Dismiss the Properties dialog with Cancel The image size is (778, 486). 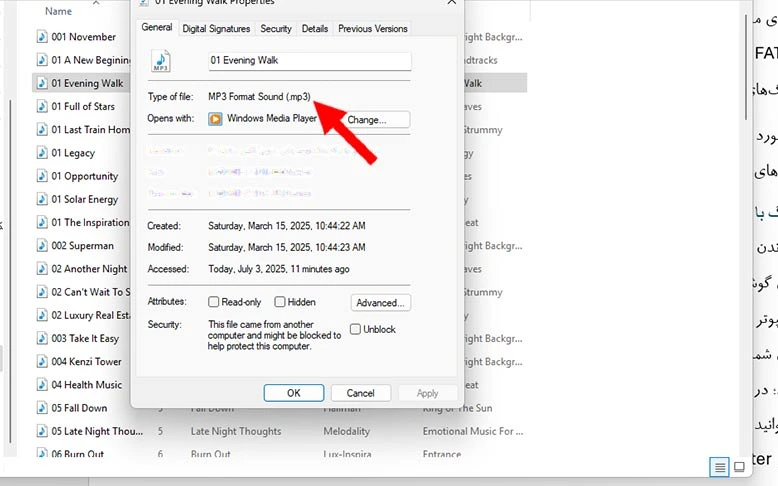360,393
